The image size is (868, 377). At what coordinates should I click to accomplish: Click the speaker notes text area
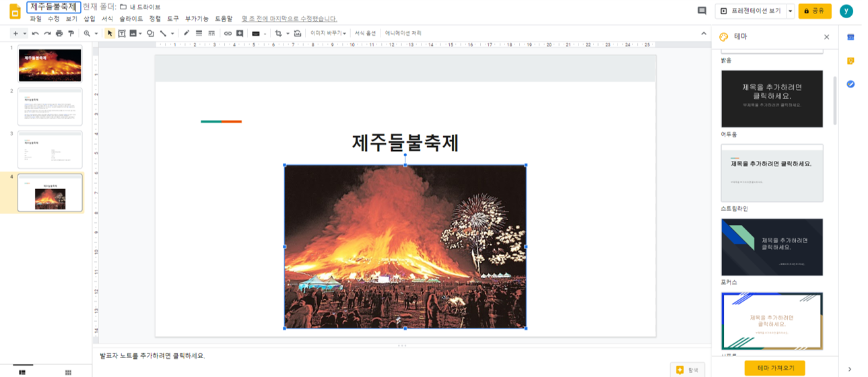401,355
